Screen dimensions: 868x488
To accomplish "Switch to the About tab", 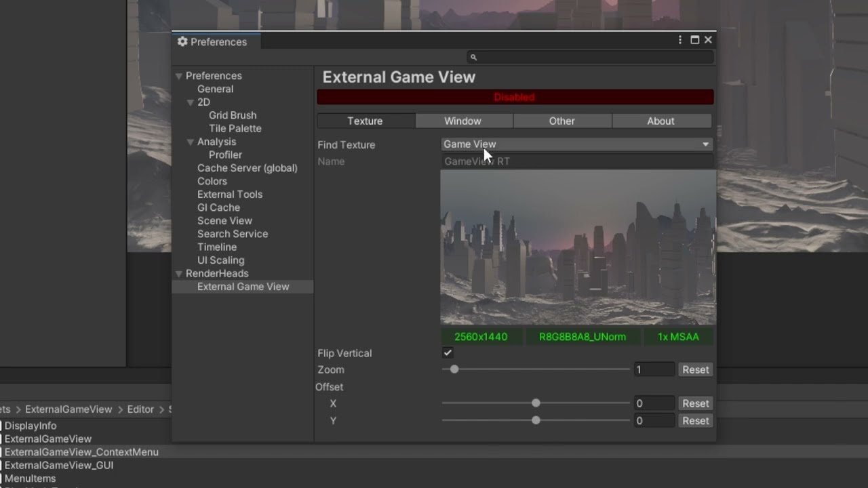I will click(661, 121).
